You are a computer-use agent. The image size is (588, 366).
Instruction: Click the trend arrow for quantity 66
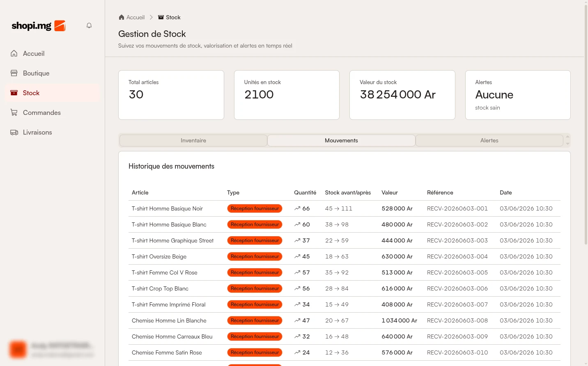(297, 208)
